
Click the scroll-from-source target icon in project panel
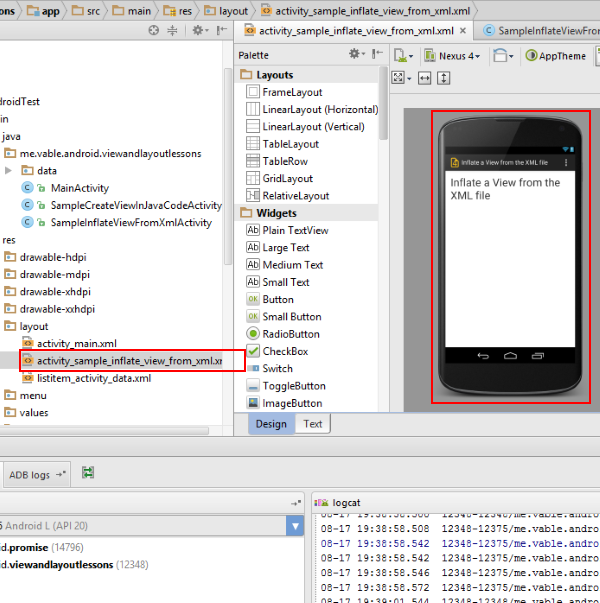(x=153, y=30)
